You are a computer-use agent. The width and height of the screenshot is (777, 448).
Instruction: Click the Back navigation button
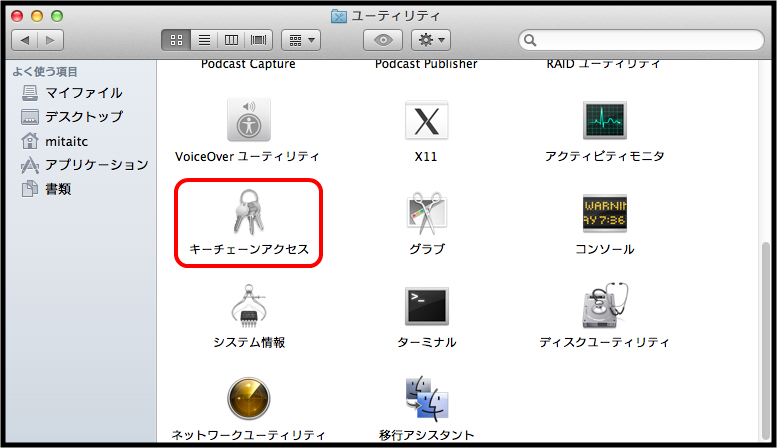[x=25, y=40]
